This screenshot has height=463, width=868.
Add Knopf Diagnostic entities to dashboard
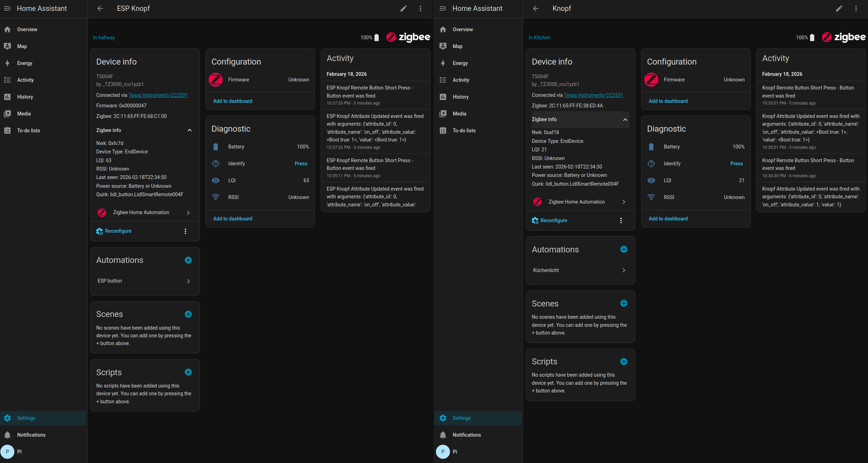[x=668, y=219]
